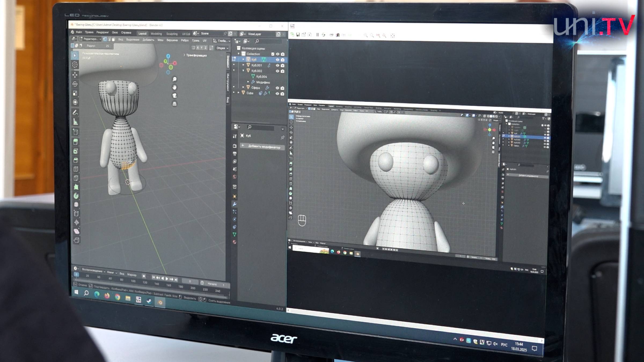Open the Файл menu

coord(79,32)
